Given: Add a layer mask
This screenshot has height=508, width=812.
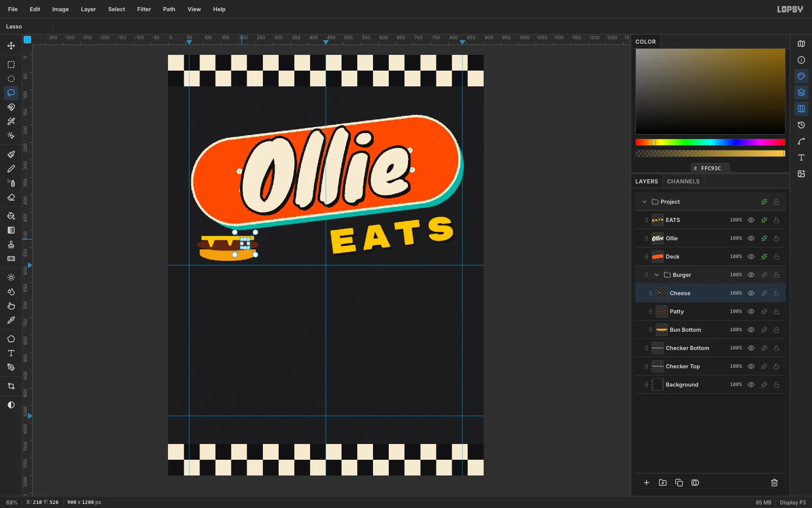Looking at the screenshot, I should point(695,483).
